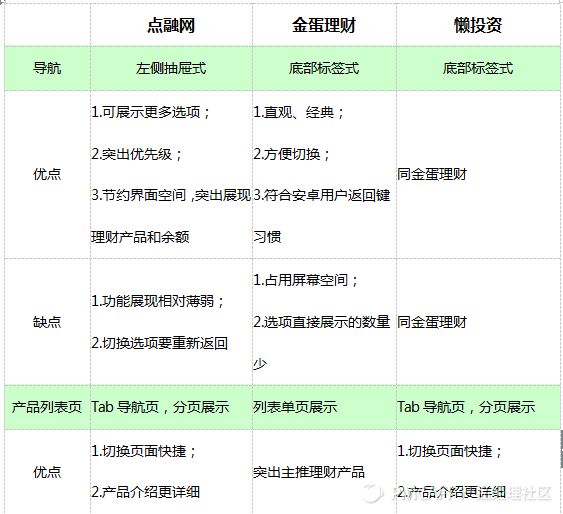Select the word 习惯
563x514 pixels.
point(267,237)
